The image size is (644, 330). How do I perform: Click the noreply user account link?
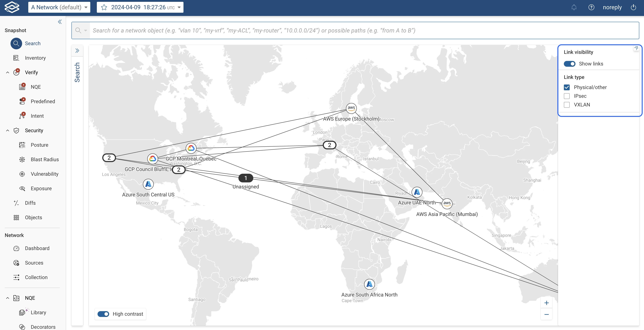pyautogui.click(x=612, y=7)
